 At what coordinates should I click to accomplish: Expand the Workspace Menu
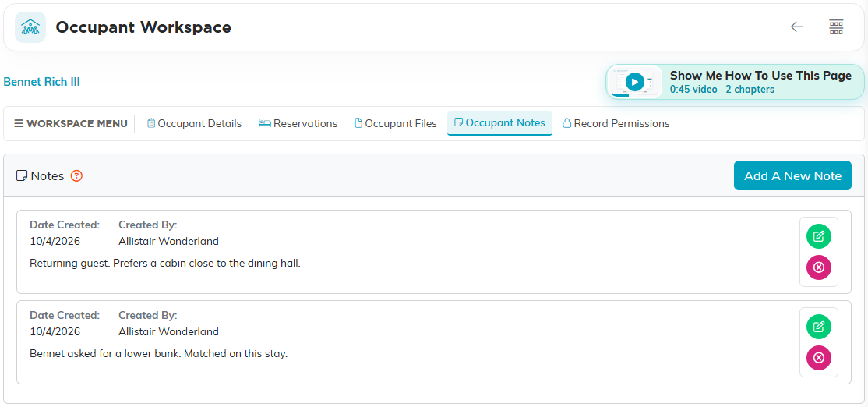(71, 123)
